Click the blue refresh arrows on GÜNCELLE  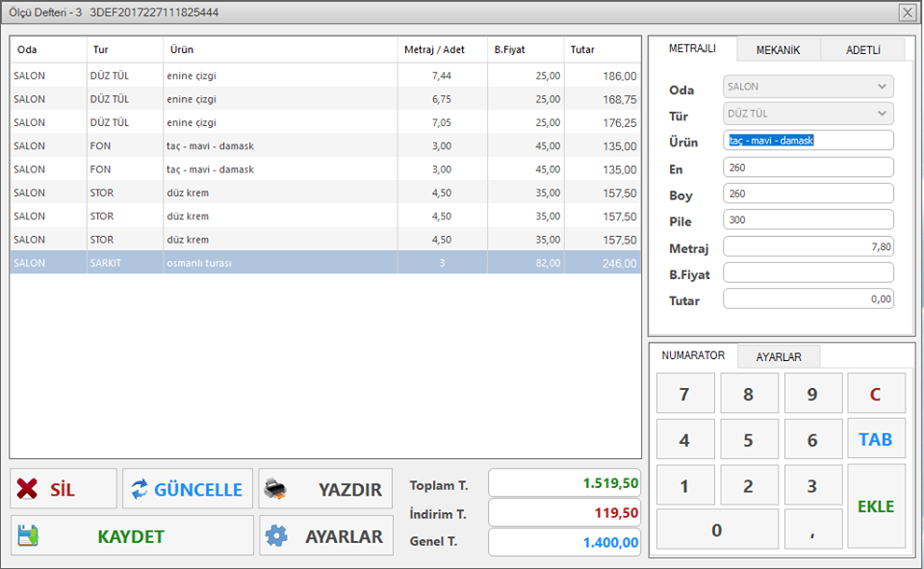141,489
